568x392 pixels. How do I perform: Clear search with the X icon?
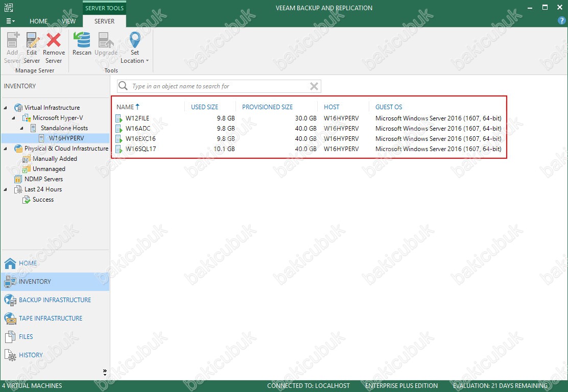tap(314, 86)
